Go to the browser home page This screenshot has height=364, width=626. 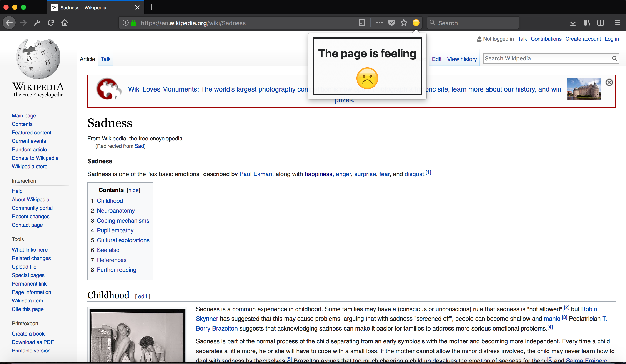65,23
